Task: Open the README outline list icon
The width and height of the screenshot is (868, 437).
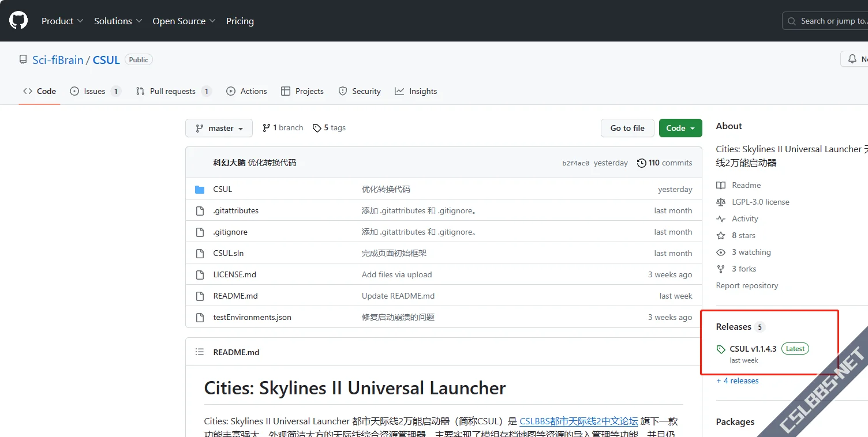Action: coord(200,352)
